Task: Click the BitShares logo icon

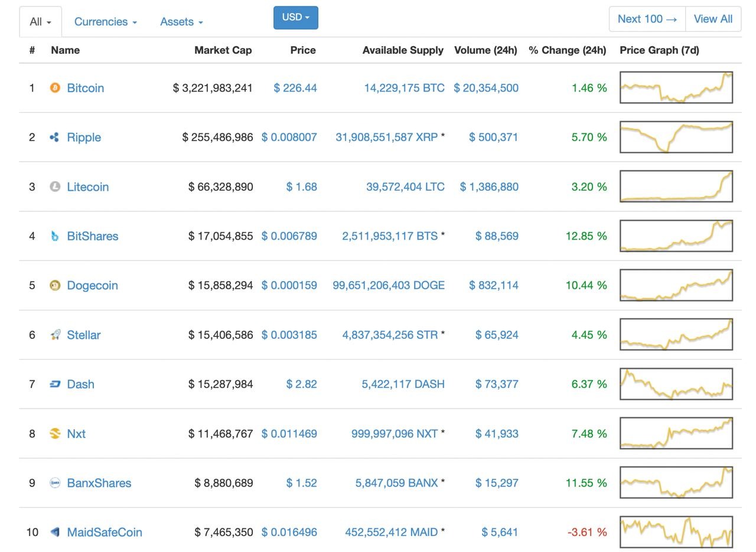Action: [x=55, y=236]
